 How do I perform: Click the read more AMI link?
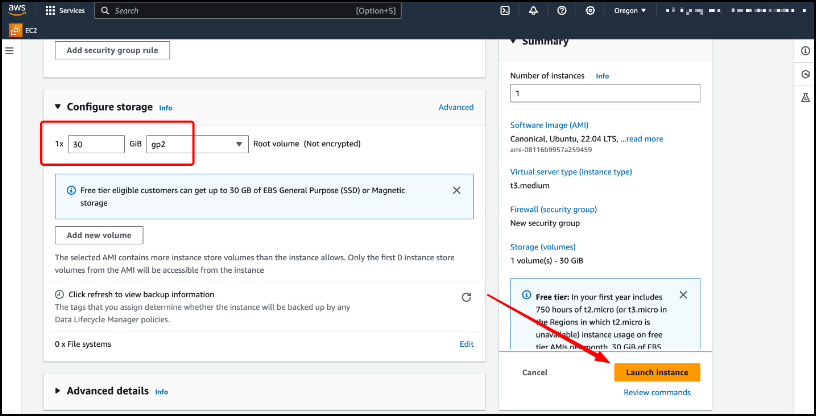click(645, 139)
